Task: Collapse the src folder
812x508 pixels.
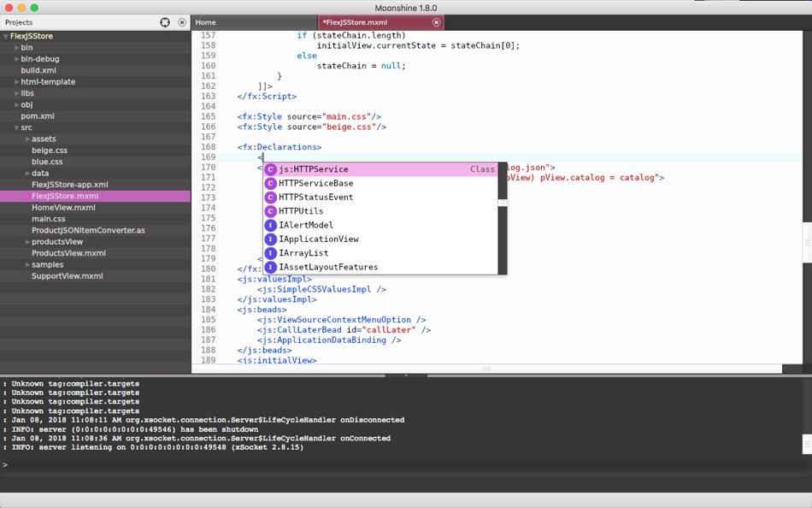Action: pyautogui.click(x=16, y=127)
